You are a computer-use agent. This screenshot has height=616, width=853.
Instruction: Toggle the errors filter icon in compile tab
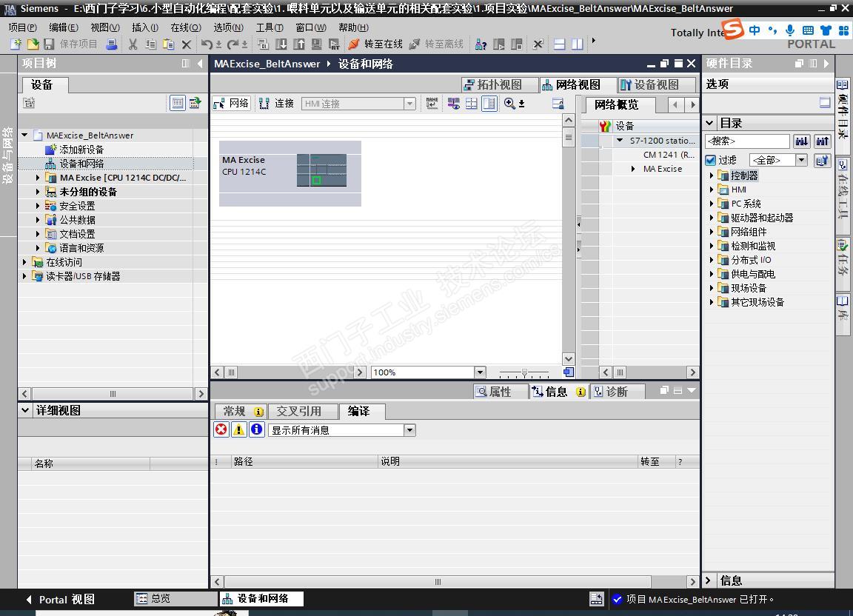(221, 430)
